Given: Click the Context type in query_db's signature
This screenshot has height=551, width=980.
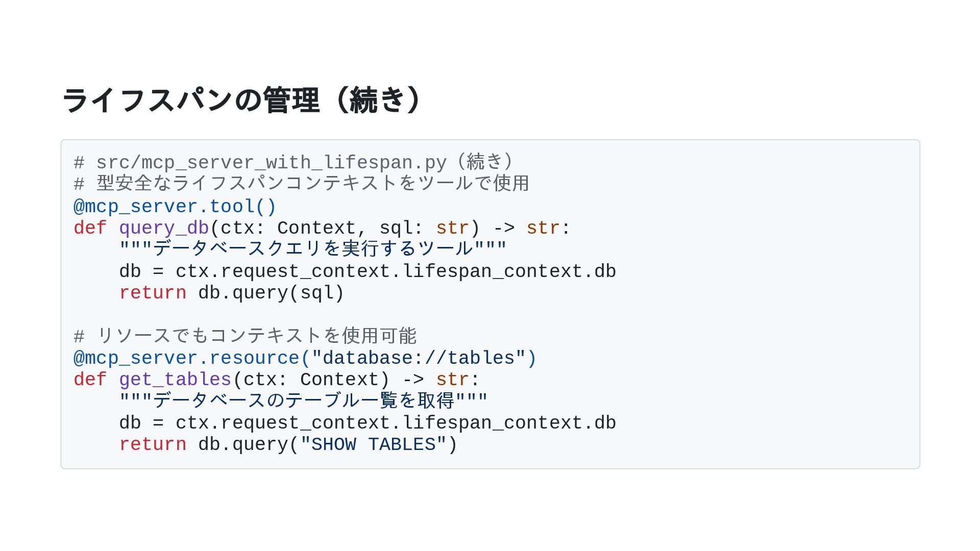Looking at the screenshot, I should tap(316, 228).
